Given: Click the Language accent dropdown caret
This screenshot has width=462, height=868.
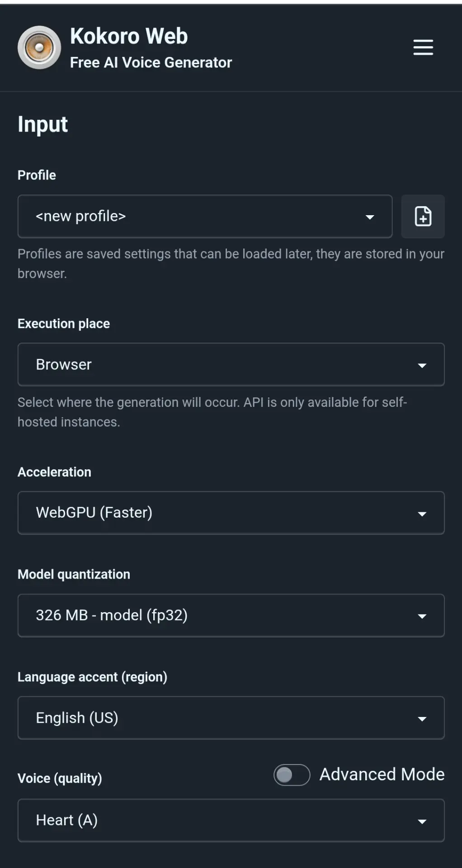Looking at the screenshot, I should coord(422,719).
